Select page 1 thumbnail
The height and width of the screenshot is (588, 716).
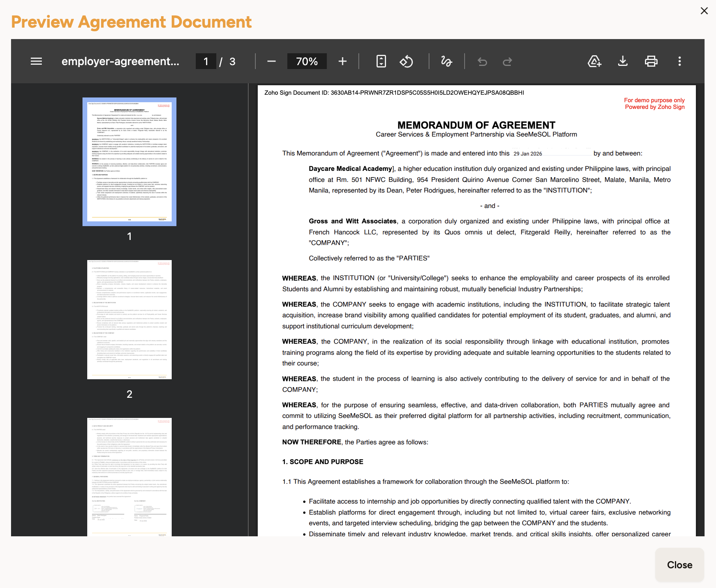[129, 162]
